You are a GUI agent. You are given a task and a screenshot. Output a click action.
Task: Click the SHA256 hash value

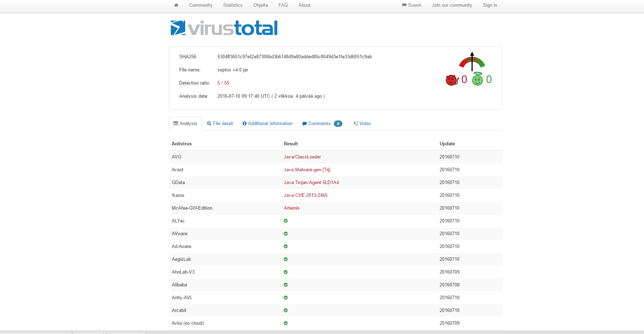point(295,57)
